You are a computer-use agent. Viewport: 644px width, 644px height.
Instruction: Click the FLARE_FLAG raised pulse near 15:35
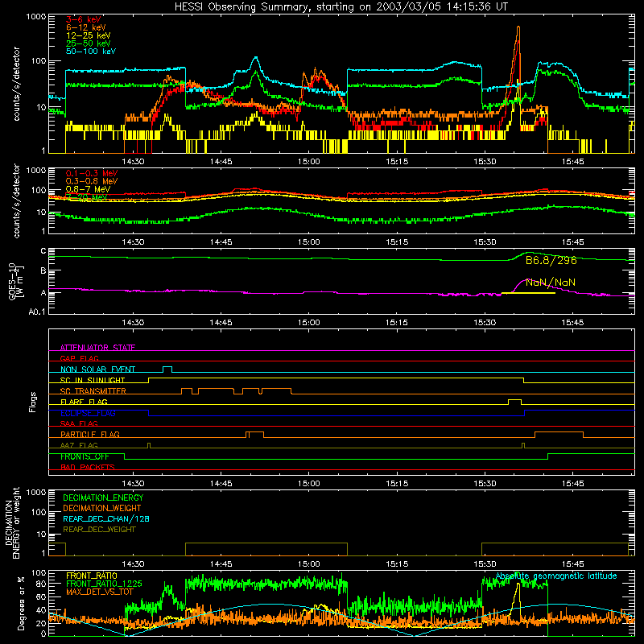tap(514, 401)
